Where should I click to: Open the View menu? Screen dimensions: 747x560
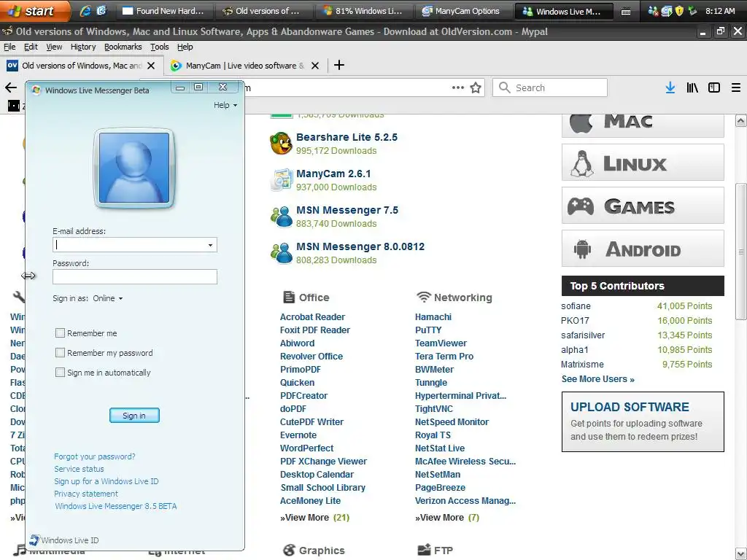(54, 47)
